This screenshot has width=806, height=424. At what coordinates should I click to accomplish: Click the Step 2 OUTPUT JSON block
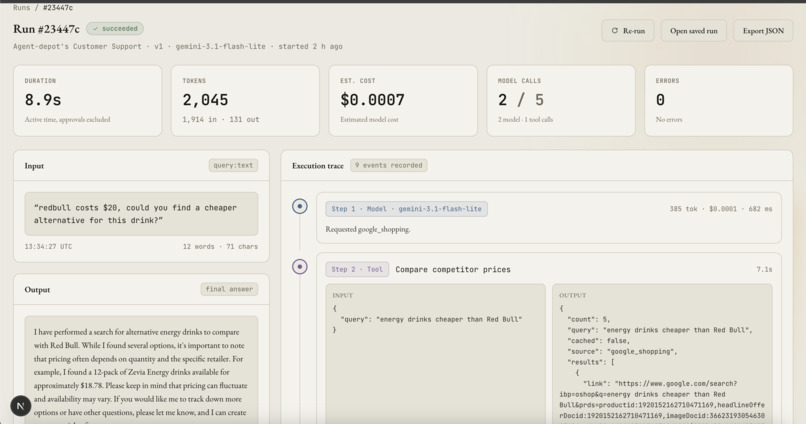click(662, 354)
